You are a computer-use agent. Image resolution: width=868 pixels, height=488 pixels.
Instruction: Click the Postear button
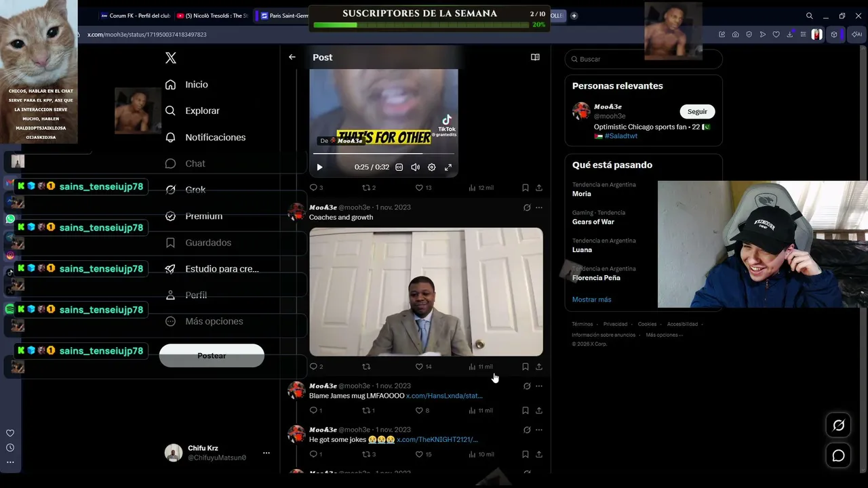tap(212, 356)
